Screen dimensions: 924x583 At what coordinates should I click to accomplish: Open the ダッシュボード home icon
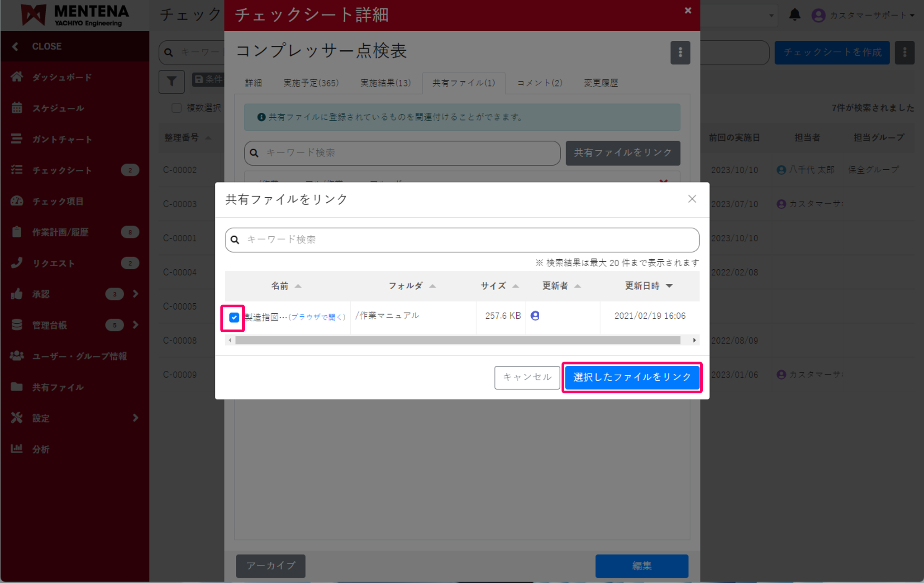click(x=17, y=77)
